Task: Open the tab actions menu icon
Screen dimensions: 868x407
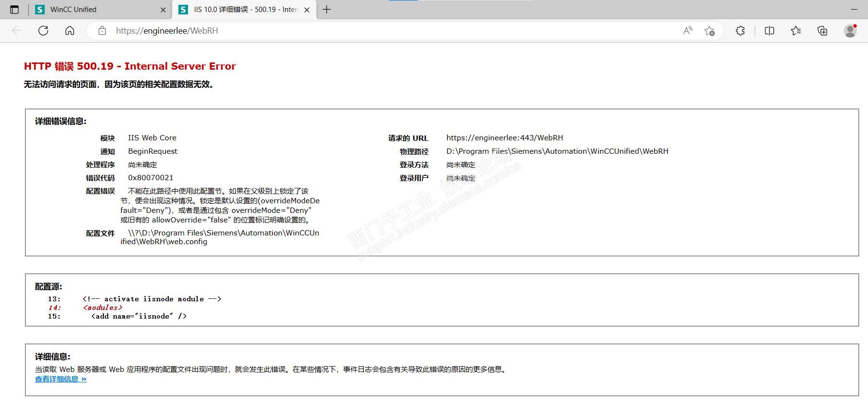Action: [14, 10]
